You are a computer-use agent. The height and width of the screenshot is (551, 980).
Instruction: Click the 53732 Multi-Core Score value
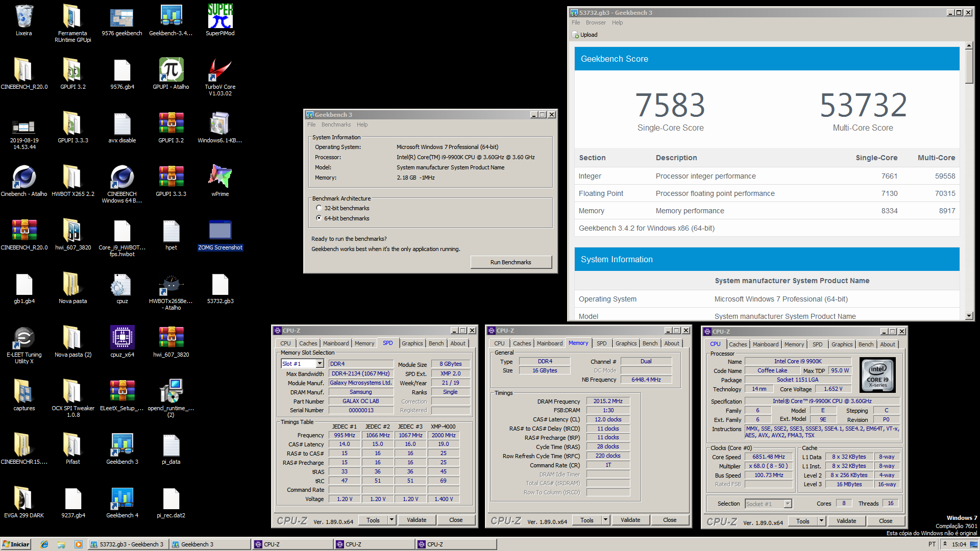[x=863, y=105]
